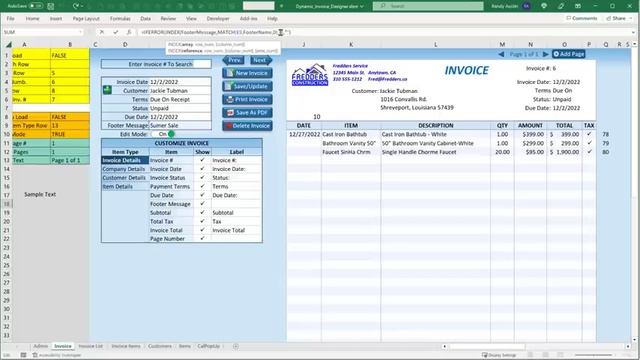Toggle tax checkmark for Cast Iron Bathtub row
Screen dimensions: 640x360
(x=589, y=134)
